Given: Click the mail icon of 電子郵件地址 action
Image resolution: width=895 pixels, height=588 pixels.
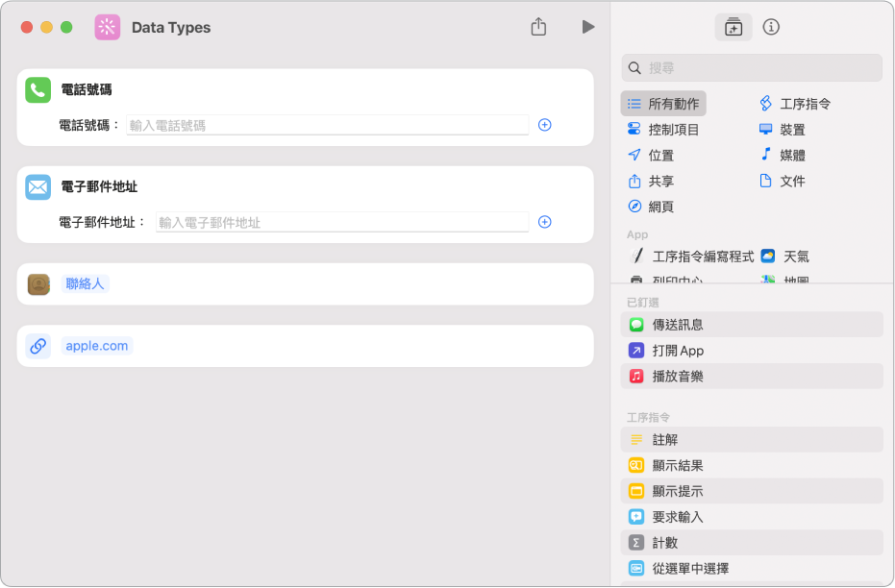Looking at the screenshot, I should [x=38, y=187].
